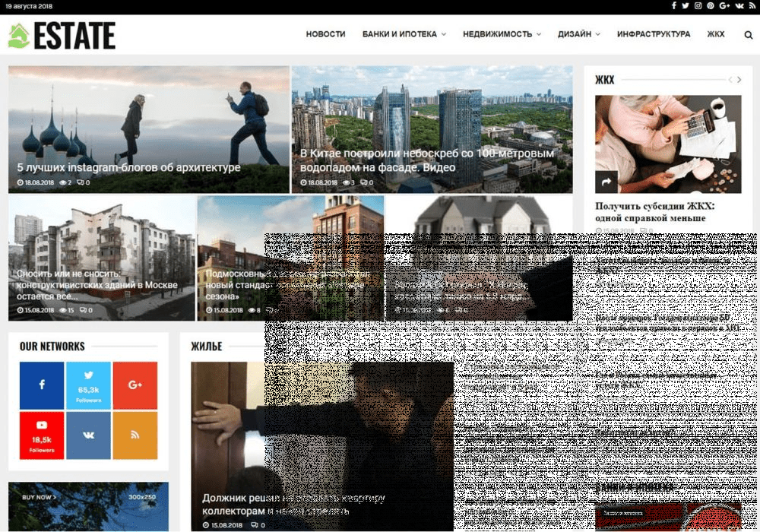Viewport: 760px width, 532px height.
Task: Open Facebook link in the top black bar
Action: click(673, 6)
